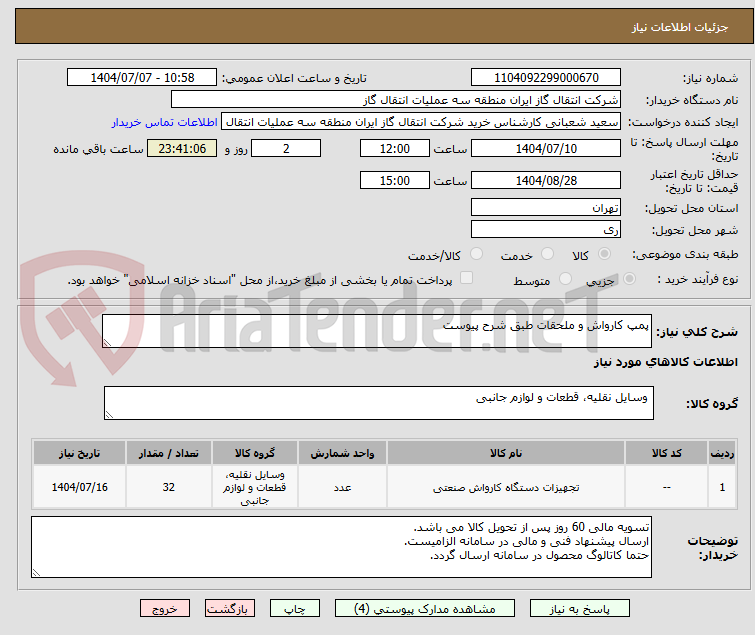Viewport: 755px width, 635px height.
Task: Click the 'خروج' exit button
Action: tap(165, 609)
